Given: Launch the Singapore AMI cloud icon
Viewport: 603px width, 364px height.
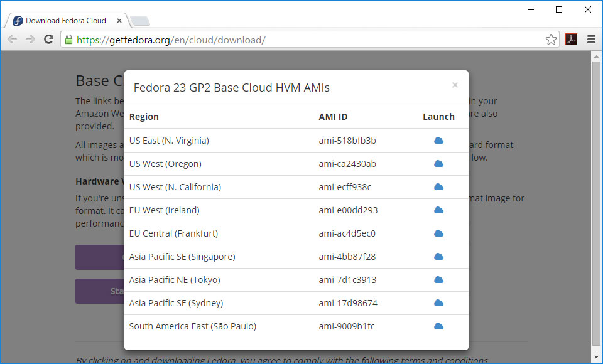Looking at the screenshot, I should point(438,257).
